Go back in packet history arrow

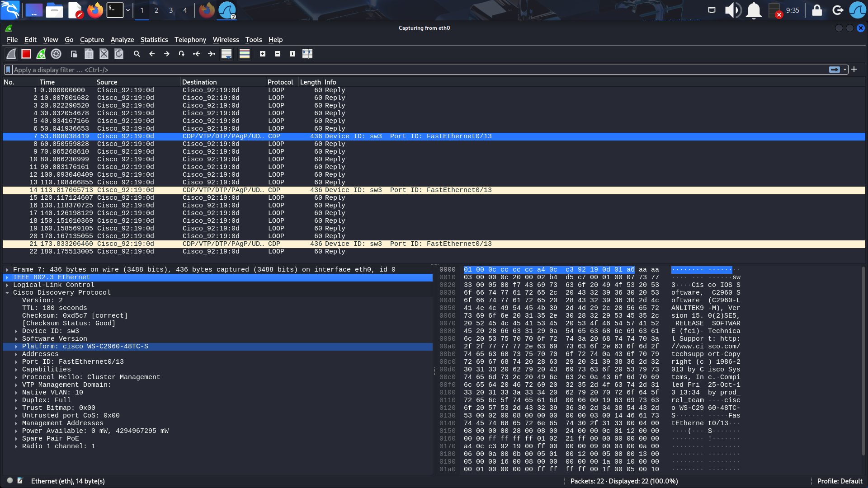point(152,54)
